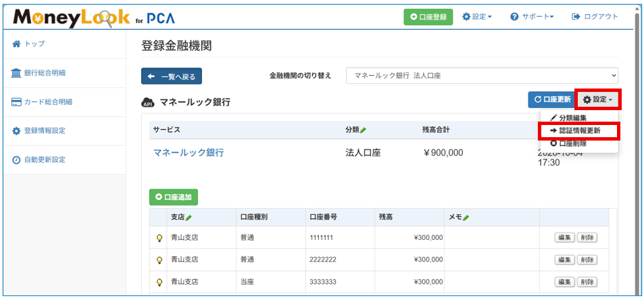Click the lightbulb icon for account 1111111
Screen dimensions: 644x298
pos(159,238)
